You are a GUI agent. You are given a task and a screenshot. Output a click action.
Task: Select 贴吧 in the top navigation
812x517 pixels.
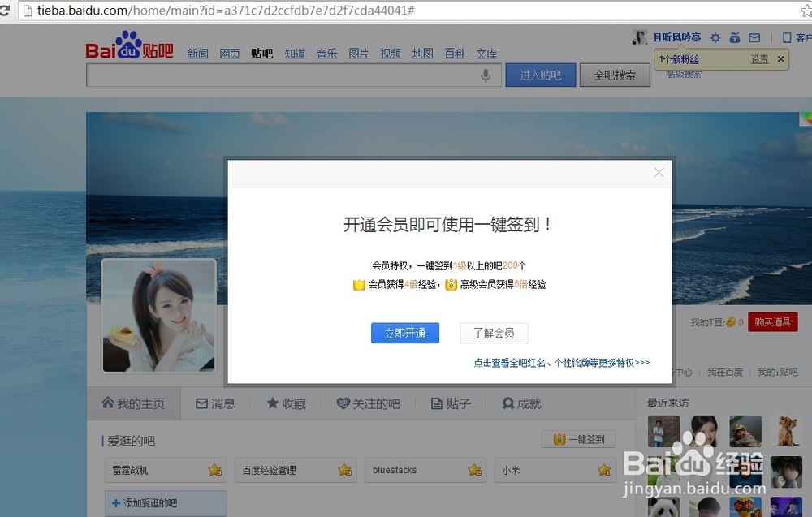tap(262, 54)
